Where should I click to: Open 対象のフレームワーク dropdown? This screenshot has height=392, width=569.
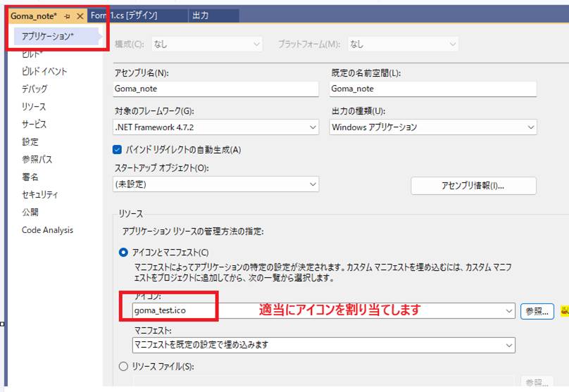point(313,127)
